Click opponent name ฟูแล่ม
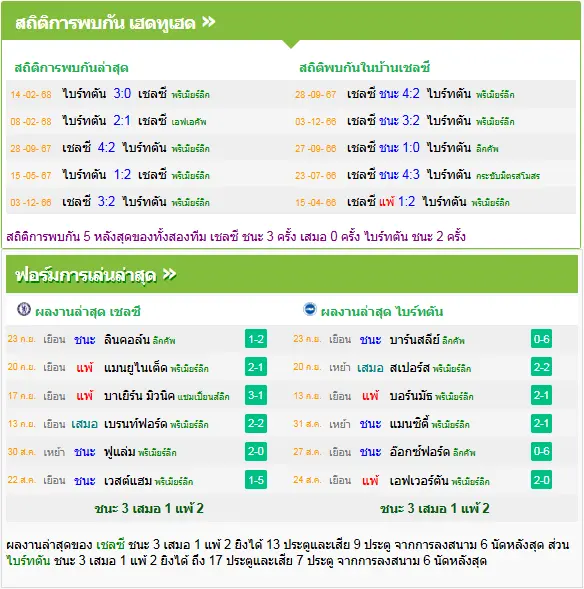 click(119, 452)
